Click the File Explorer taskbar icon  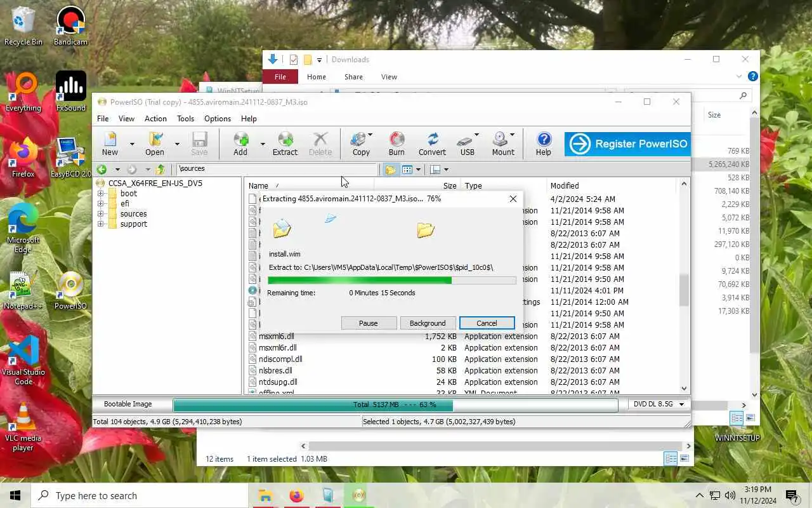(265, 495)
